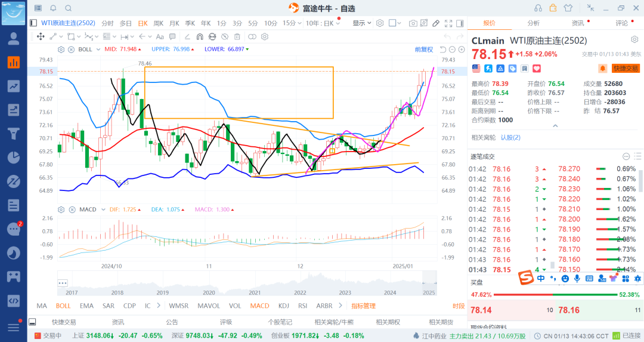The height and width of the screenshot is (342, 644).
Task: Open the orange wallet icon
Action: point(553,8)
